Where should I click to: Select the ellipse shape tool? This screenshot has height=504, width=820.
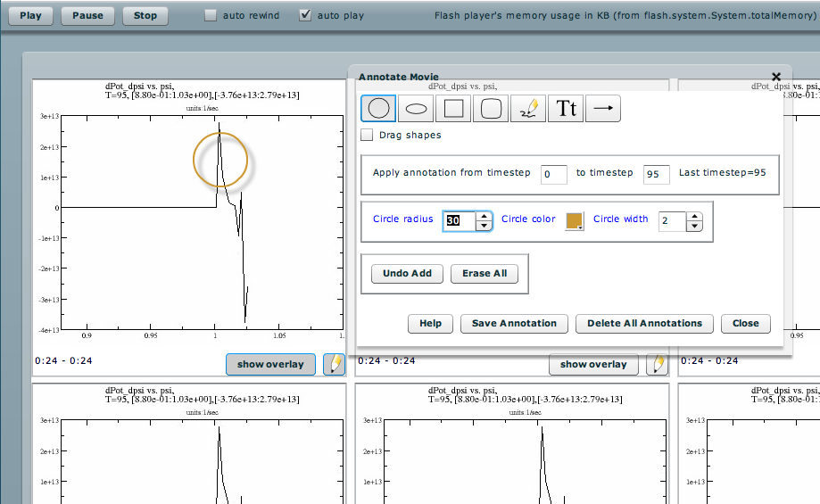pos(416,108)
